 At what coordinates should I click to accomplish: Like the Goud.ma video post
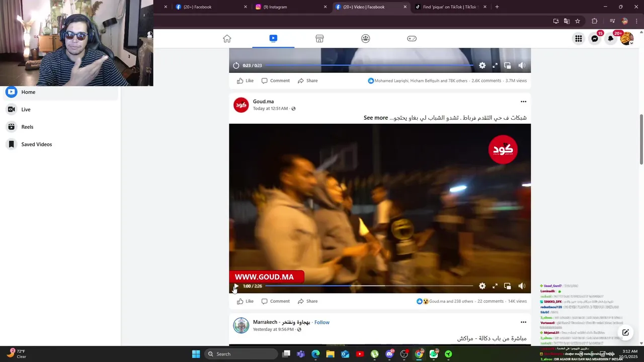[x=245, y=301]
